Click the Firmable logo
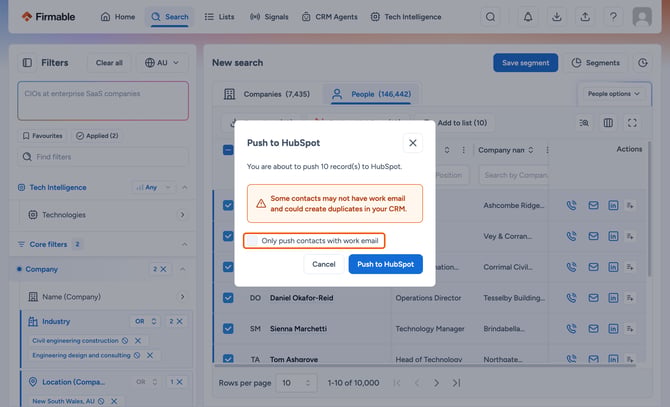 coord(48,17)
